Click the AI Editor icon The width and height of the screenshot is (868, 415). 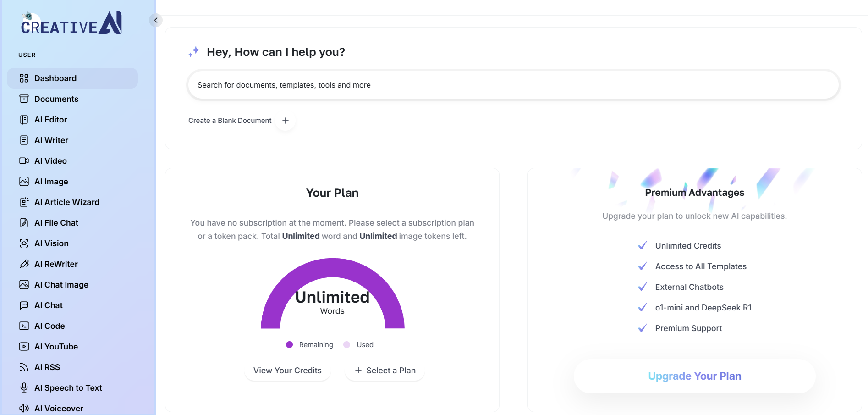click(24, 120)
